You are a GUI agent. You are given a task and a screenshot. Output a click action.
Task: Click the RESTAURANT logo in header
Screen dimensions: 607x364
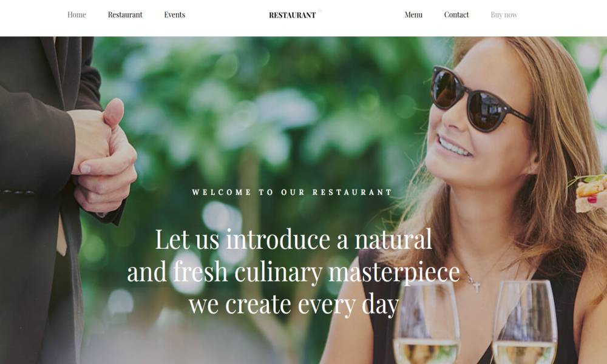pyautogui.click(x=293, y=15)
